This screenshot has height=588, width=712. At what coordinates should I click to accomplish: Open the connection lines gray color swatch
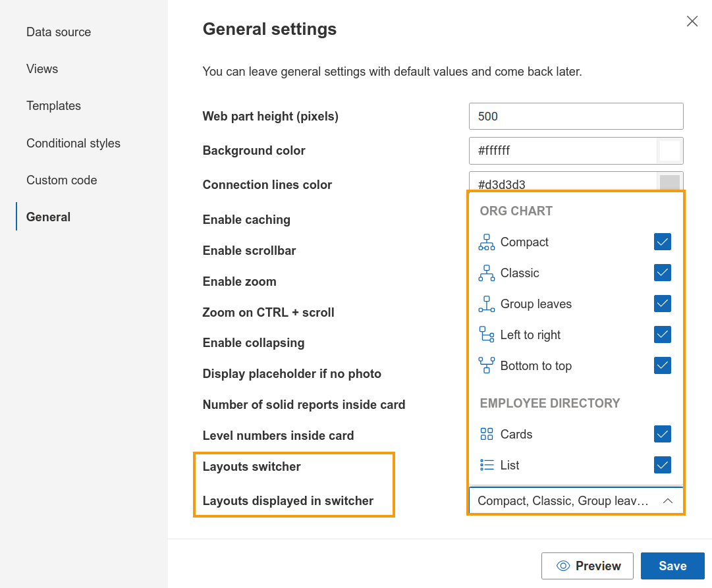point(669,182)
